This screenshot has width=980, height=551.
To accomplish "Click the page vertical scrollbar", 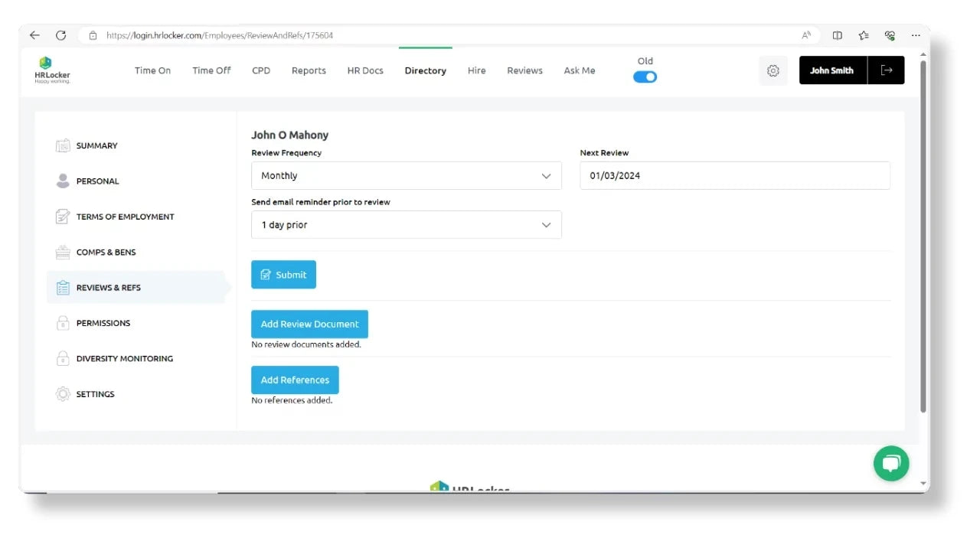I will [x=923, y=230].
